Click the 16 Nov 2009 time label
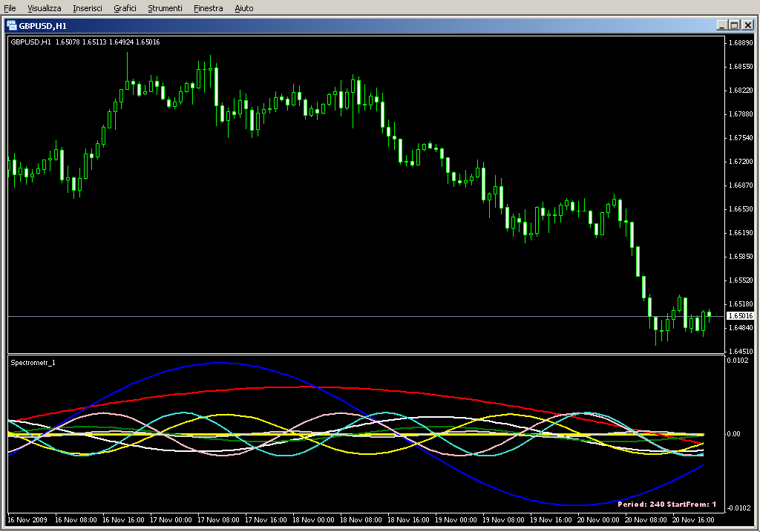This screenshot has width=760, height=532. 27,519
